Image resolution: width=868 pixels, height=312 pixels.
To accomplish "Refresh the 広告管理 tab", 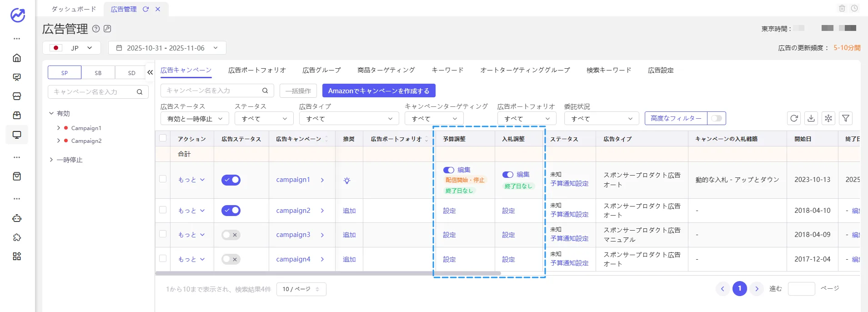I will [146, 9].
